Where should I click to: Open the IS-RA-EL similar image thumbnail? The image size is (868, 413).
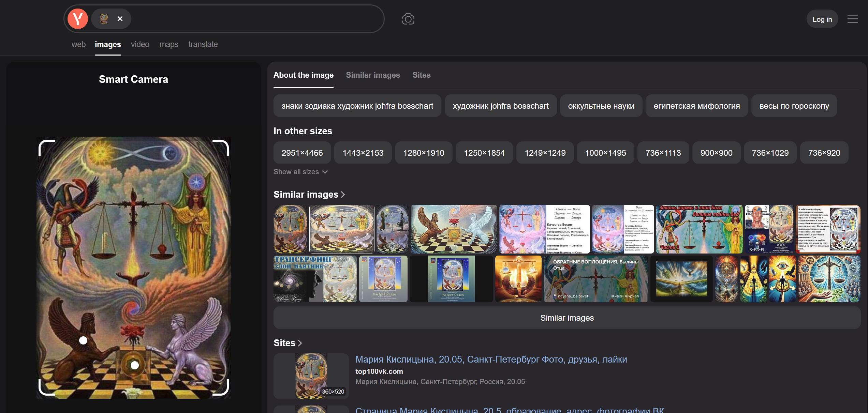click(x=769, y=229)
